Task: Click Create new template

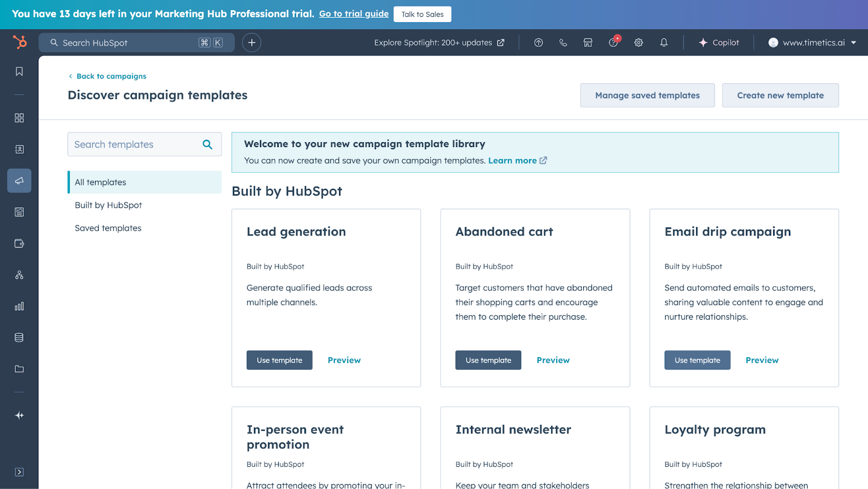Action: pyautogui.click(x=780, y=95)
